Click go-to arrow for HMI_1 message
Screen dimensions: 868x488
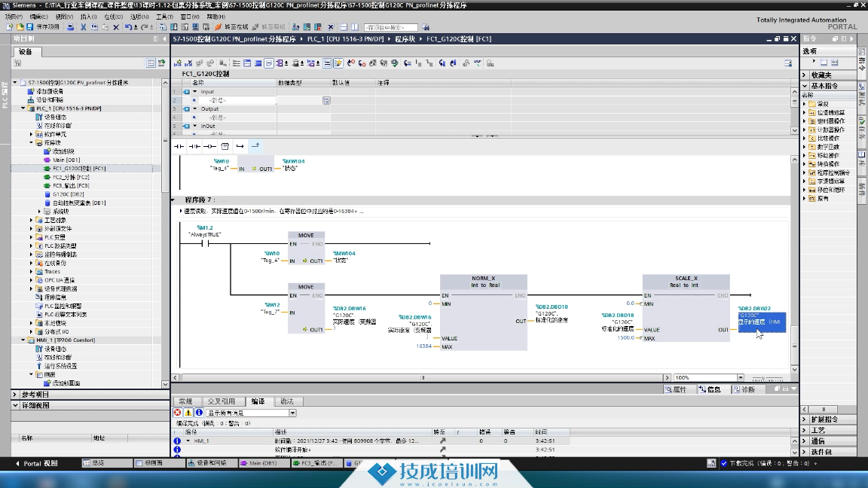click(x=442, y=441)
